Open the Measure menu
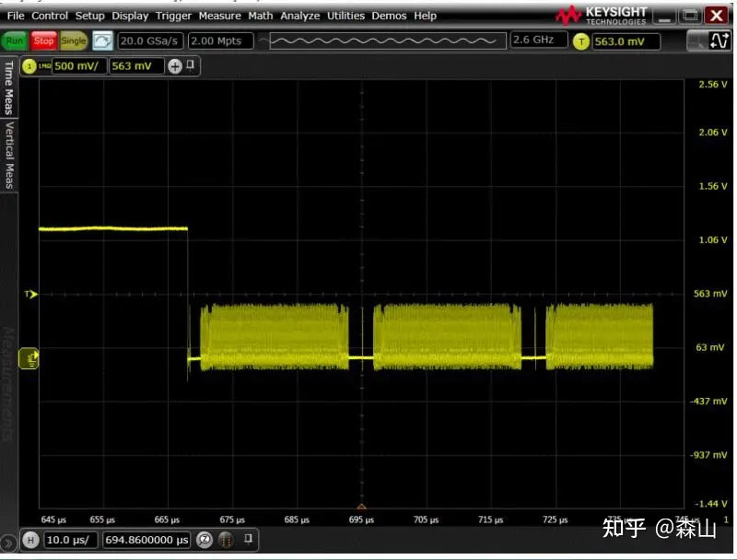Screen dimensions: 737x560 point(219,16)
